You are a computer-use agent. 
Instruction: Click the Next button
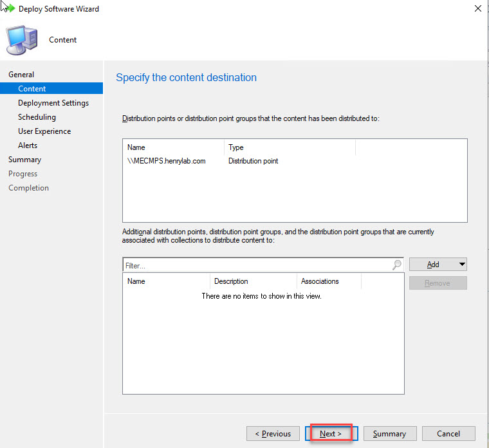click(x=331, y=433)
